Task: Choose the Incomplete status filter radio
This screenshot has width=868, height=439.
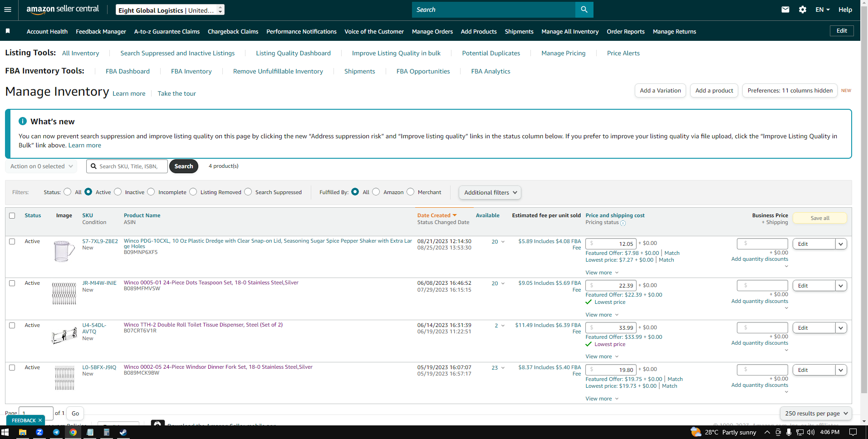Action: pyautogui.click(x=151, y=192)
